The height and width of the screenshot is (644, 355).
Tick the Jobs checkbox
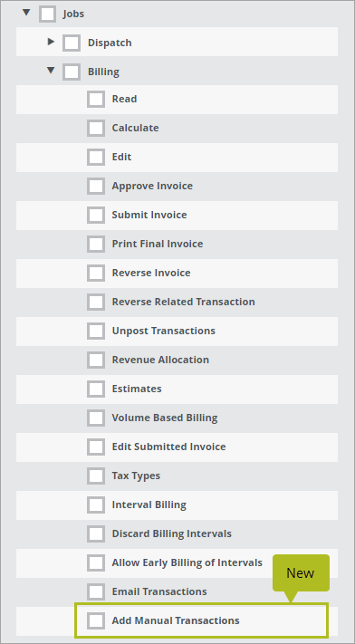tap(48, 14)
